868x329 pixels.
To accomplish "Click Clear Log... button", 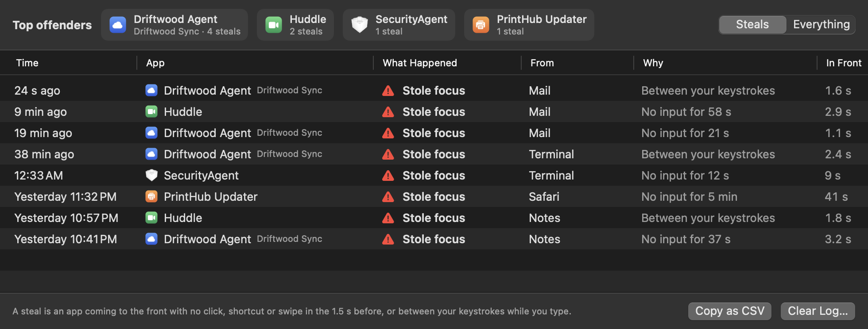I will (818, 311).
